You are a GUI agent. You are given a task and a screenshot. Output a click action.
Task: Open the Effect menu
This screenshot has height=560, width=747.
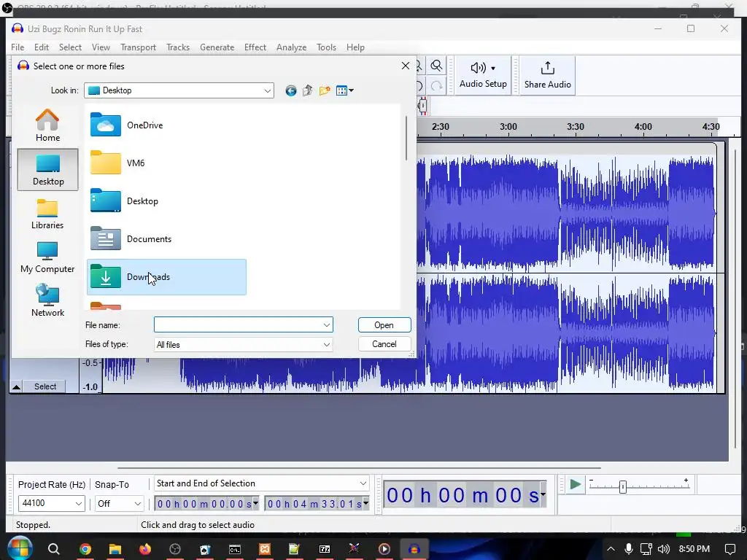[255, 47]
